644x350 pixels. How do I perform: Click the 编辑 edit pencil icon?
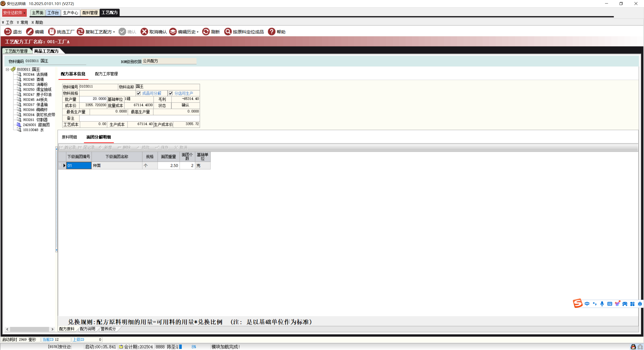click(x=30, y=32)
